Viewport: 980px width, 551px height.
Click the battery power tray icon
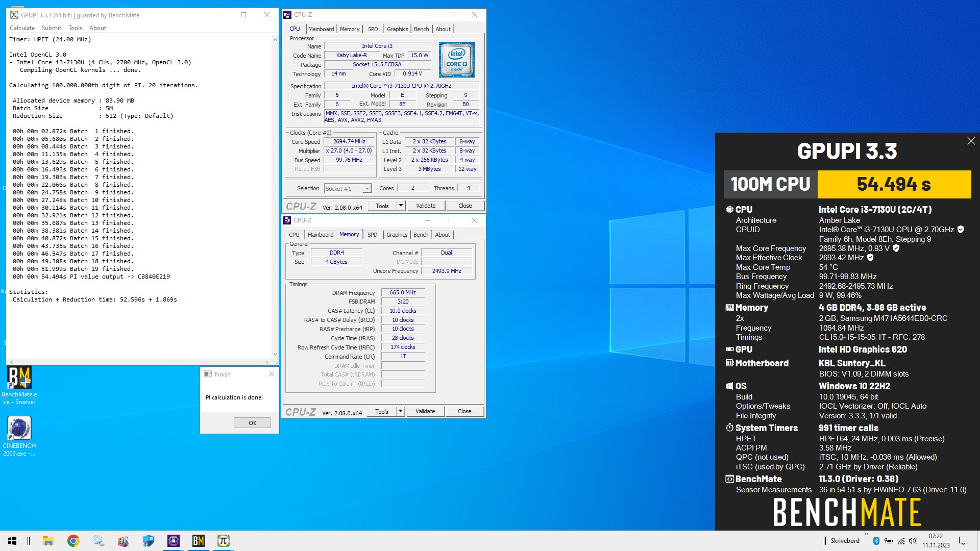[889, 541]
